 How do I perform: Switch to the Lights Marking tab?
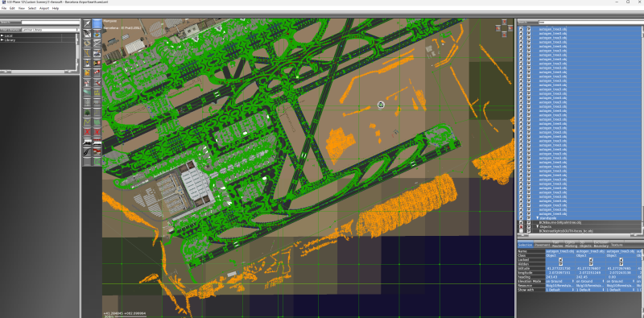571,245
